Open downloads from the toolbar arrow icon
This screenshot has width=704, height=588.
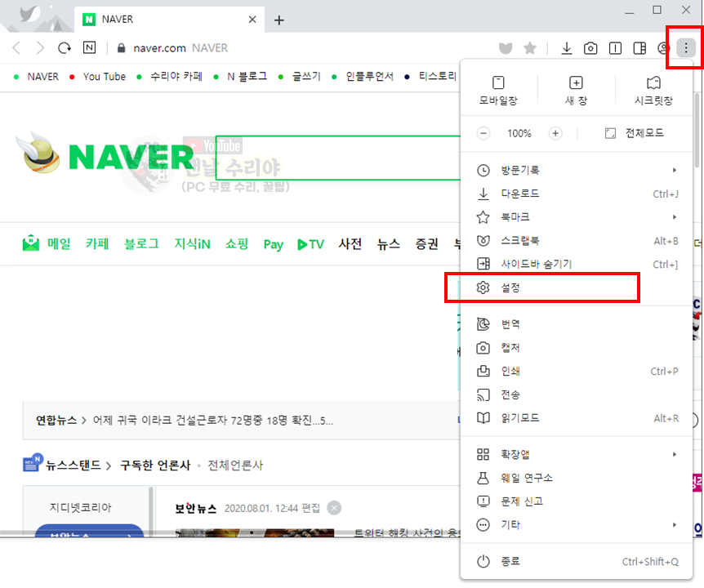pyautogui.click(x=567, y=47)
